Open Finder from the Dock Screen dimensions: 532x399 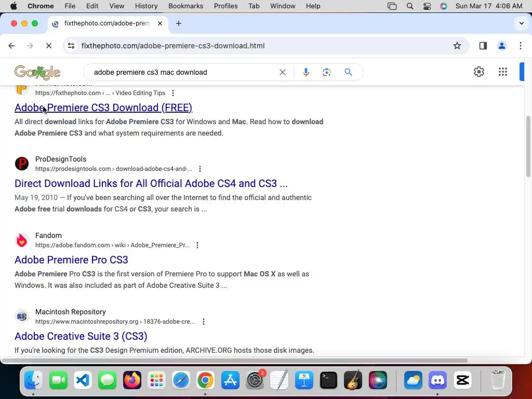coord(33,380)
